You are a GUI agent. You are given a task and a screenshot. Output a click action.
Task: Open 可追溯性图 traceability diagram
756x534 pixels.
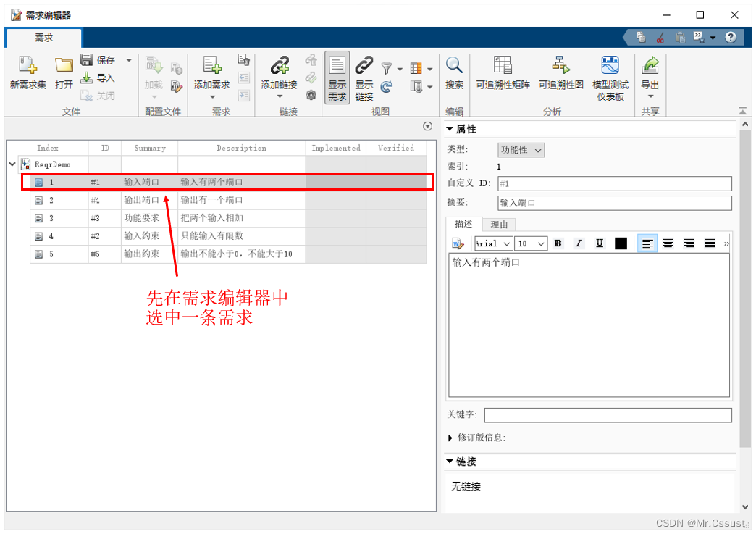tap(560, 73)
